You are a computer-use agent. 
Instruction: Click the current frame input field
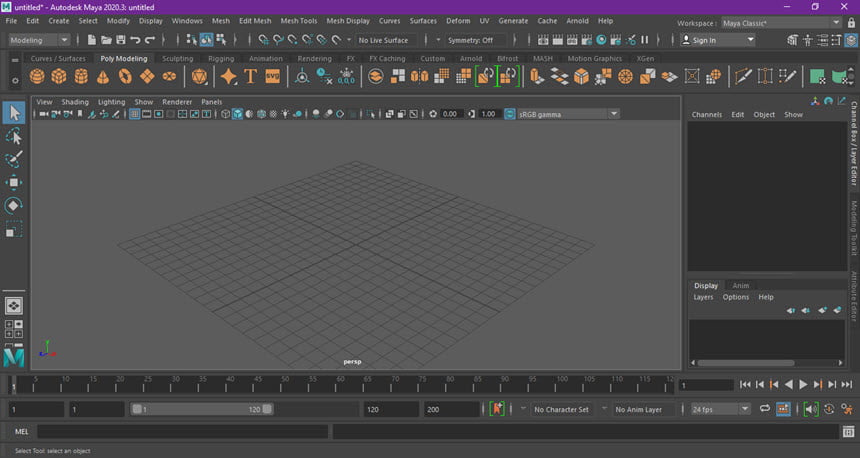(706, 385)
